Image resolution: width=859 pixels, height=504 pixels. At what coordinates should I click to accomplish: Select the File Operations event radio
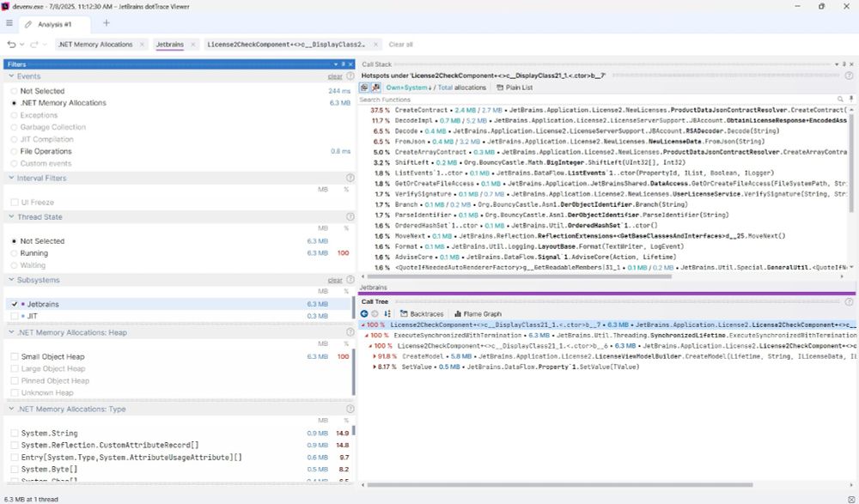click(x=15, y=151)
